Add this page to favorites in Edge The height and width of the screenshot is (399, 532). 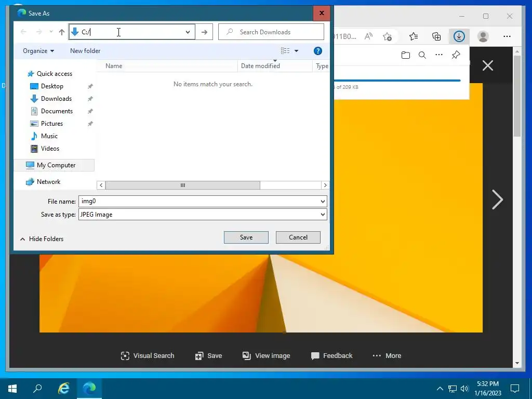coord(387,36)
